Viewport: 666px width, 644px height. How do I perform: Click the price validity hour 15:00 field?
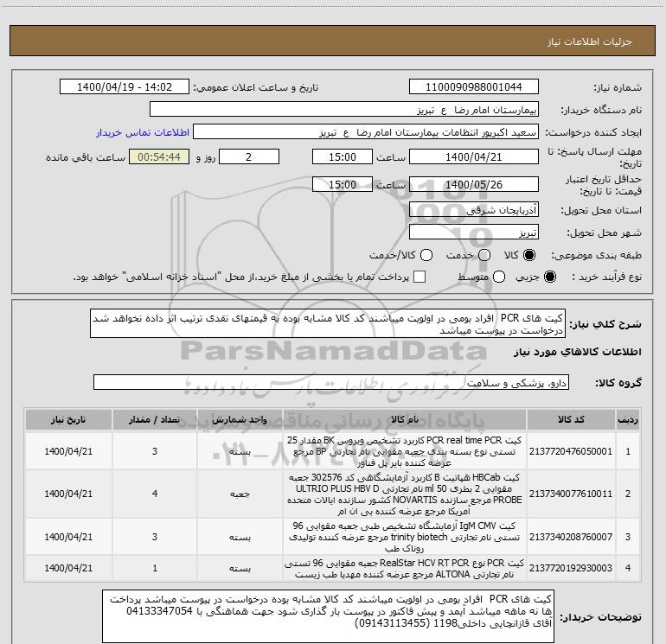(343, 184)
